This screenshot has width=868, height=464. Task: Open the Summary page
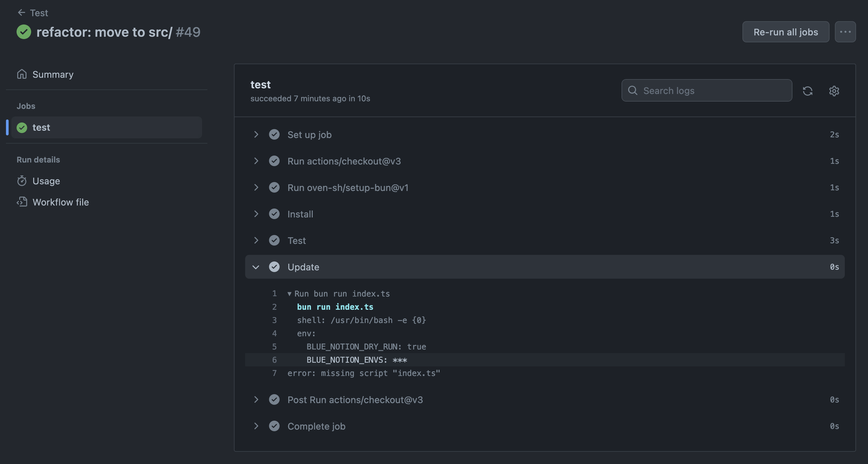pyautogui.click(x=53, y=74)
